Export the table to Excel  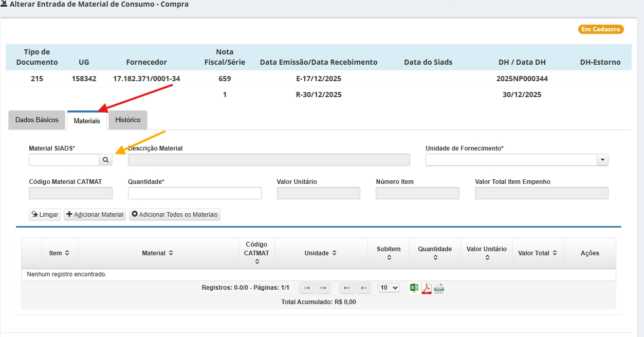(414, 288)
